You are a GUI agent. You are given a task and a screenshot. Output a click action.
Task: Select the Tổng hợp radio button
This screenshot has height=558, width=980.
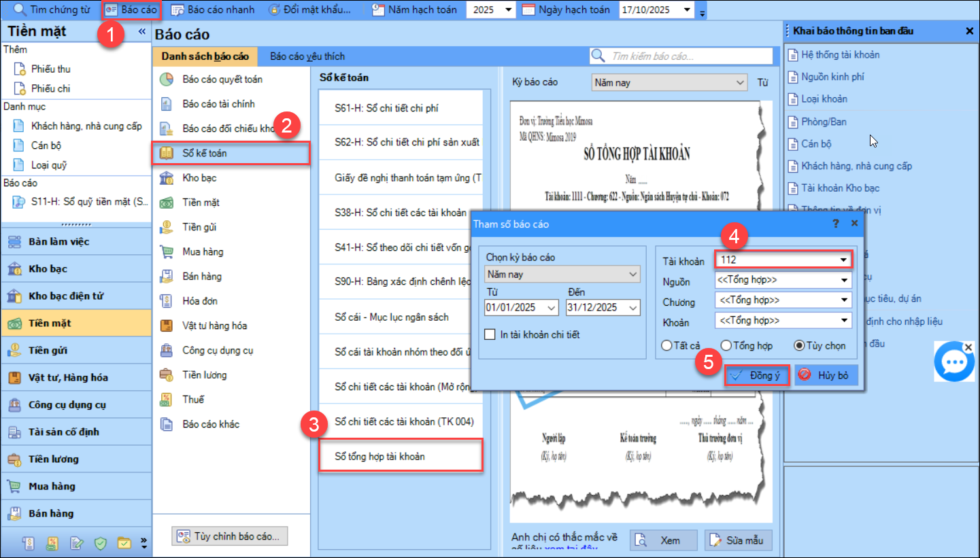pyautogui.click(x=726, y=346)
